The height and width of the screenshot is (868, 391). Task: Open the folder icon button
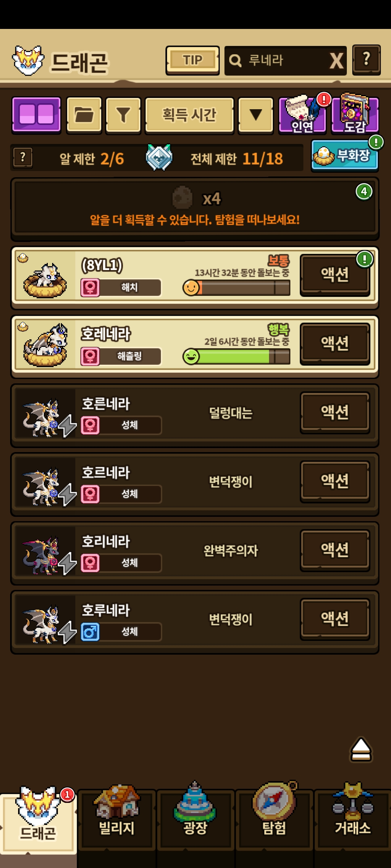84,115
